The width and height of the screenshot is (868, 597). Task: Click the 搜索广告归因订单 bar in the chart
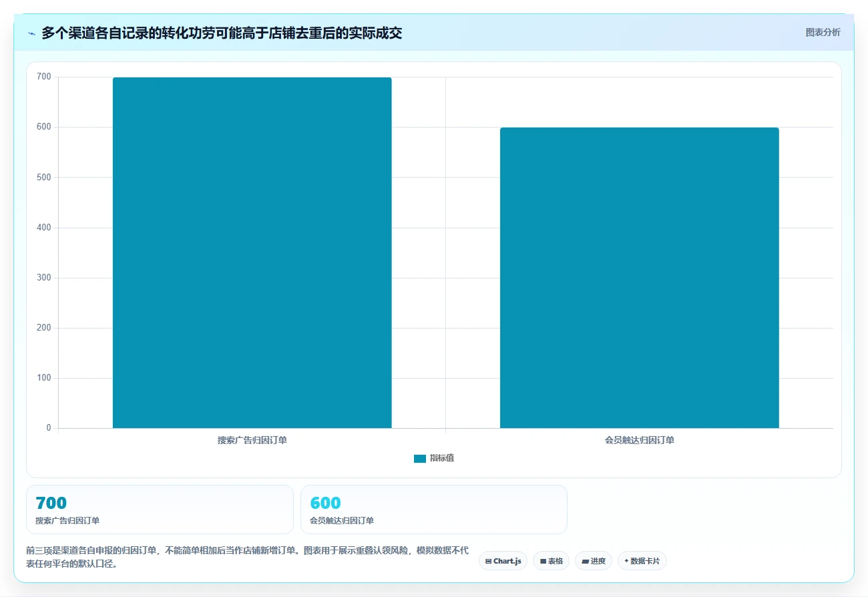[x=252, y=252]
